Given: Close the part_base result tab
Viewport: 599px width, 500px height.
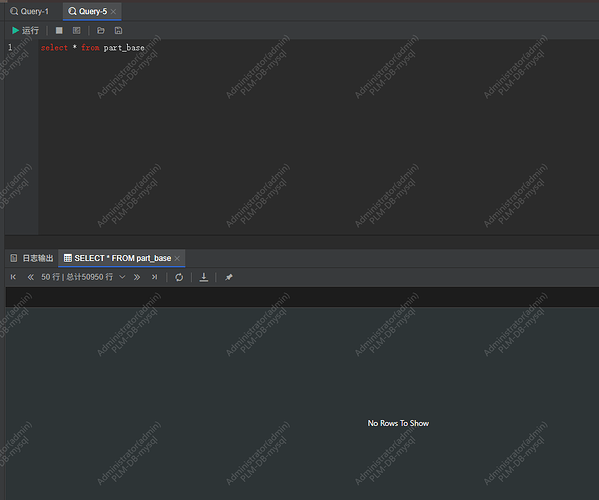Looking at the screenshot, I should coord(177,258).
